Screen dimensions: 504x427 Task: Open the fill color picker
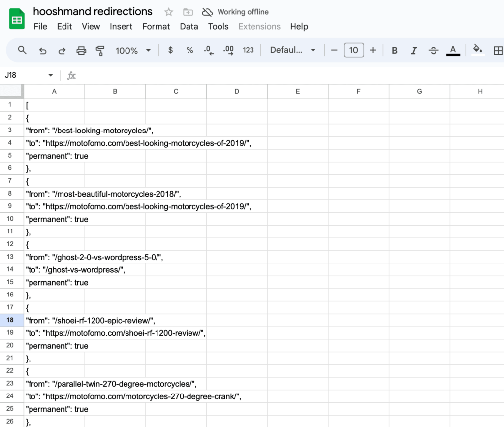tap(477, 50)
